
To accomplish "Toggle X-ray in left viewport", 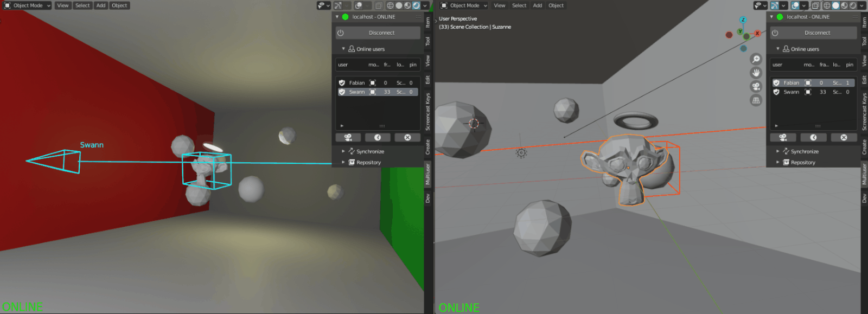I will coord(379,5).
